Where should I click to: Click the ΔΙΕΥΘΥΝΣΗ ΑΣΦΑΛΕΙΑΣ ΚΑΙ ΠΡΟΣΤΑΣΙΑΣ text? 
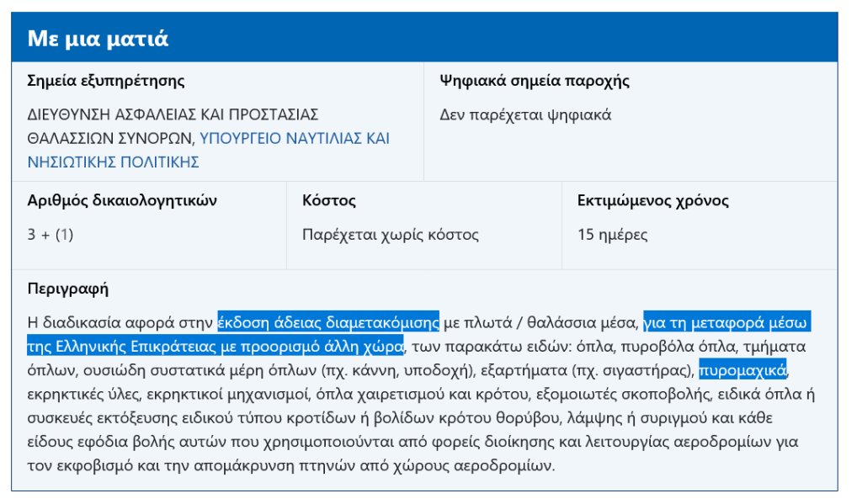[173, 114]
